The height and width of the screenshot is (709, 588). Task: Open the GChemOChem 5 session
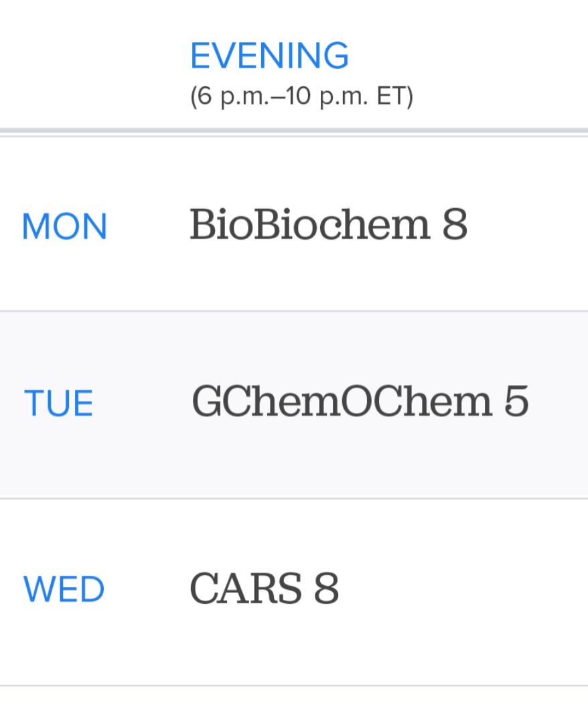point(360,402)
